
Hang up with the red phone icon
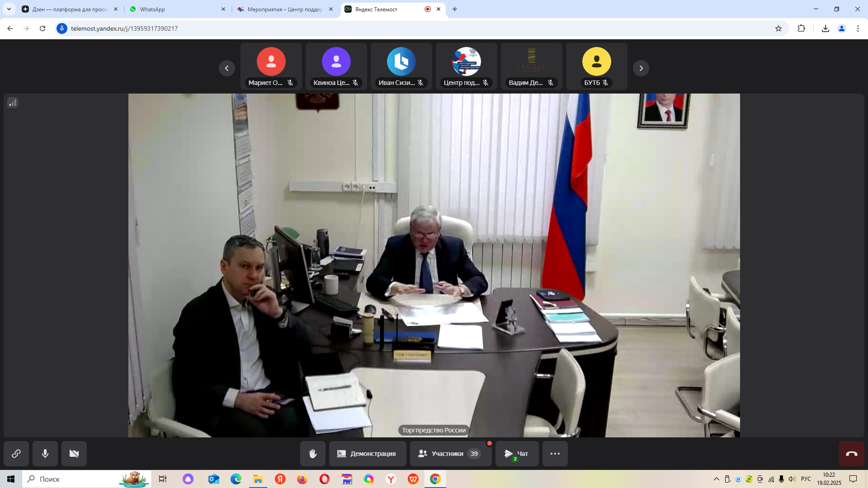(x=851, y=454)
